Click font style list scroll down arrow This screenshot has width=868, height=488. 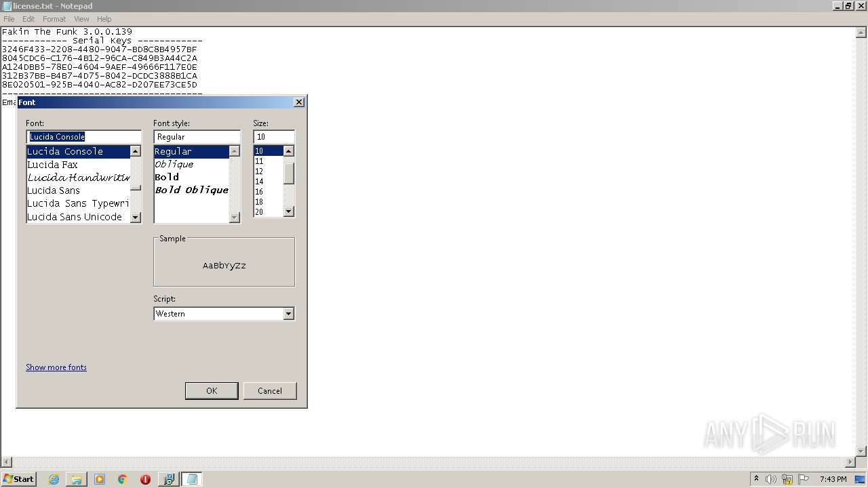[235, 217]
